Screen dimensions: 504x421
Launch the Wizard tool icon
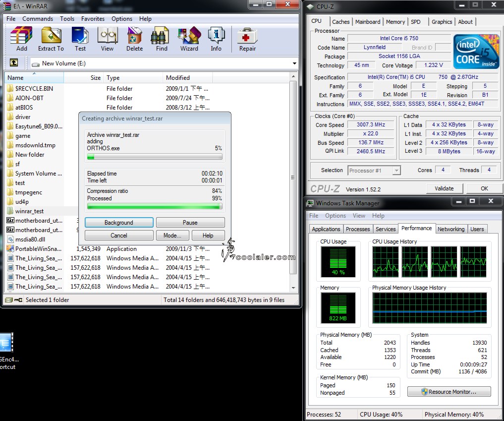189,35
